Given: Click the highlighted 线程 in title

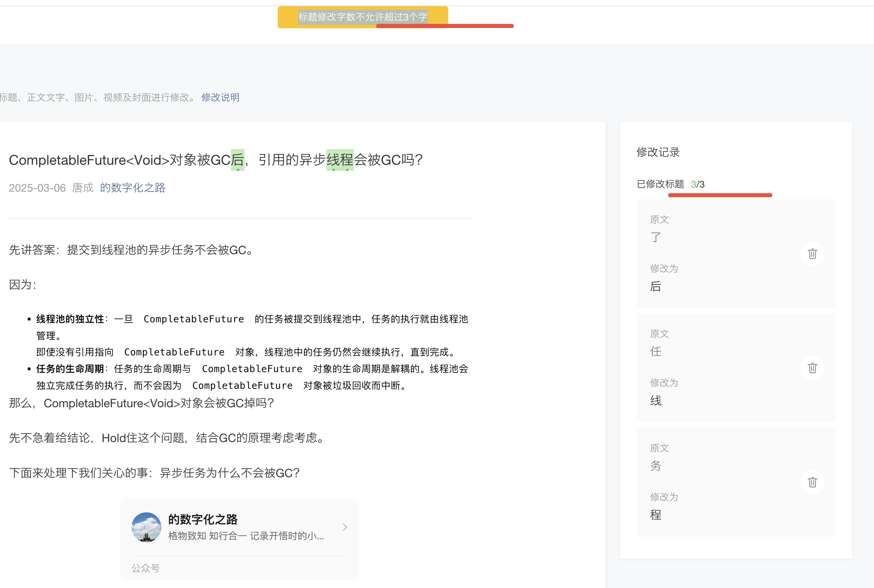Looking at the screenshot, I should point(340,160).
